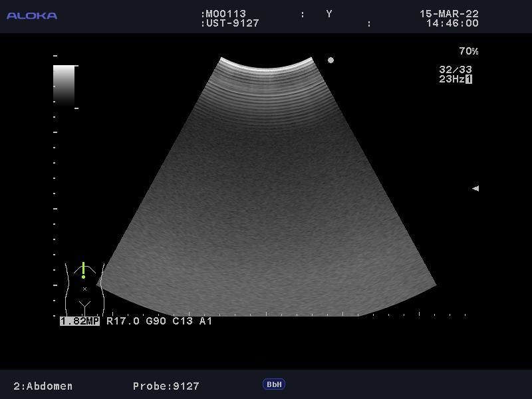This screenshot has height=399, width=532.
Task: Open the 2:Abdomen preset label
Action: pyautogui.click(x=43, y=386)
